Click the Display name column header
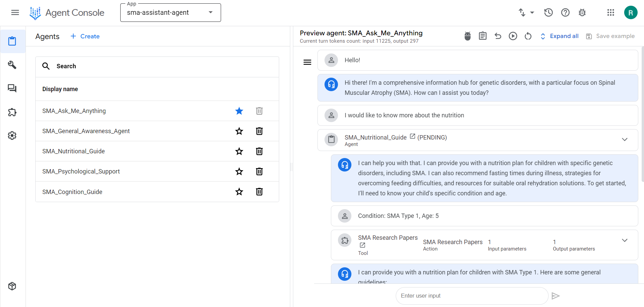The image size is (644, 307). pyautogui.click(x=60, y=89)
